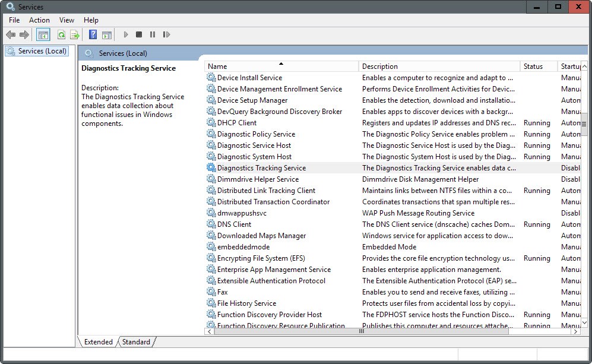Select Extensible Authentication Protocol service
This screenshot has width=592, height=364.
[392, 281]
